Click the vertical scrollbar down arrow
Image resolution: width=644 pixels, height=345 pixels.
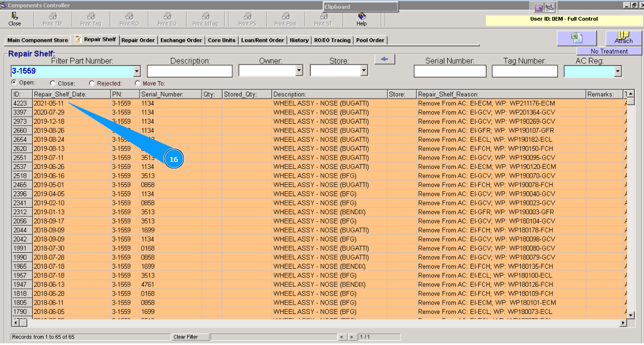631,315
